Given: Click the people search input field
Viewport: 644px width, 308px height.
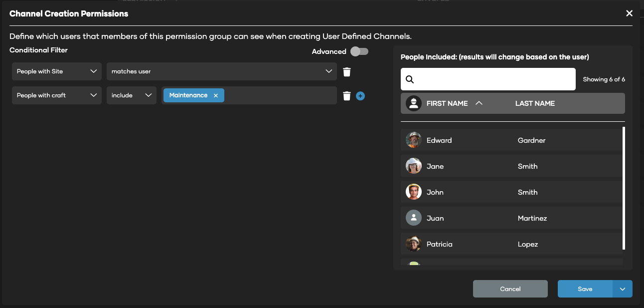Looking at the screenshot, I should [488, 79].
